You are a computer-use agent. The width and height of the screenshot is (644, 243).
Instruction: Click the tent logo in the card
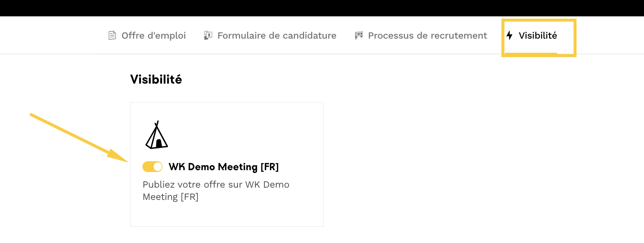click(157, 135)
